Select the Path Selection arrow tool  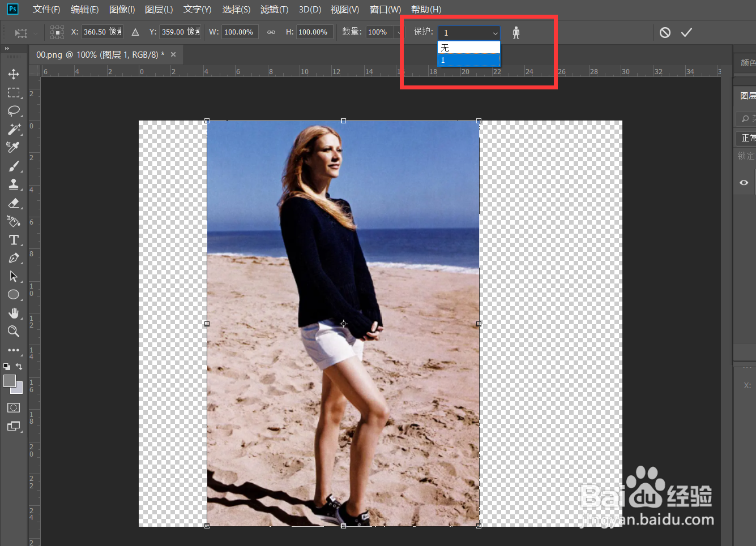14,276
